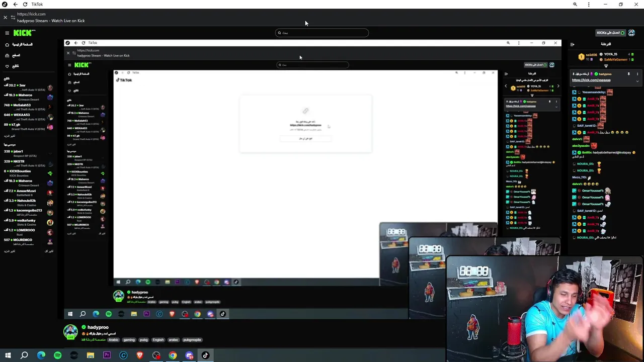This screenshot has width=644, height=362.
Task: Open Discord from bottom taskbar
Action: (x=189, y=355)
